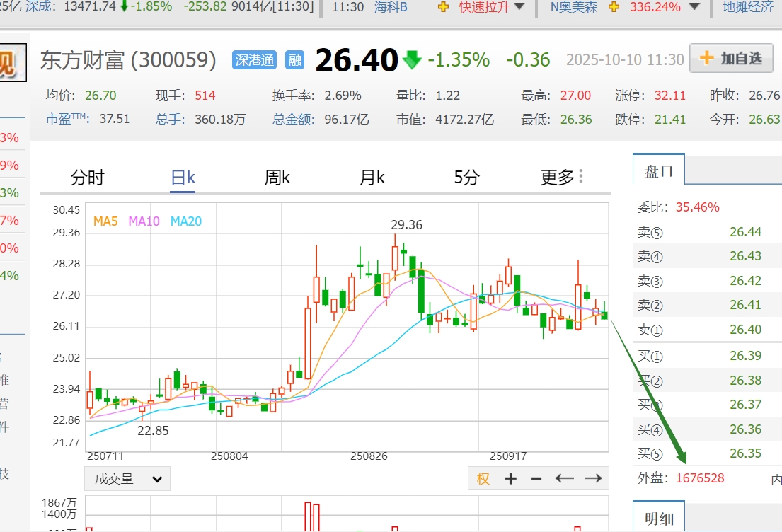Screen dimensions: 782x532
Task: Click the 买② price 26.38
Action: tap(746, 381)
